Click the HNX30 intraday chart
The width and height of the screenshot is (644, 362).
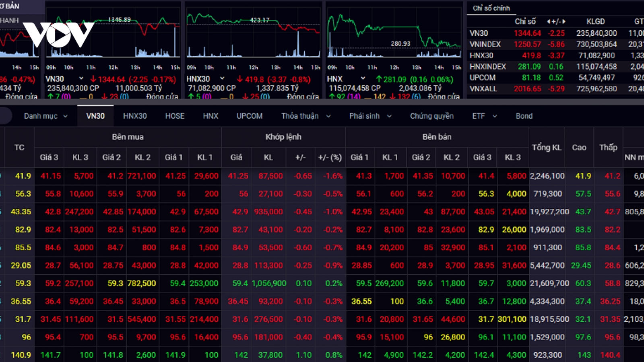[x=253, y=36]
